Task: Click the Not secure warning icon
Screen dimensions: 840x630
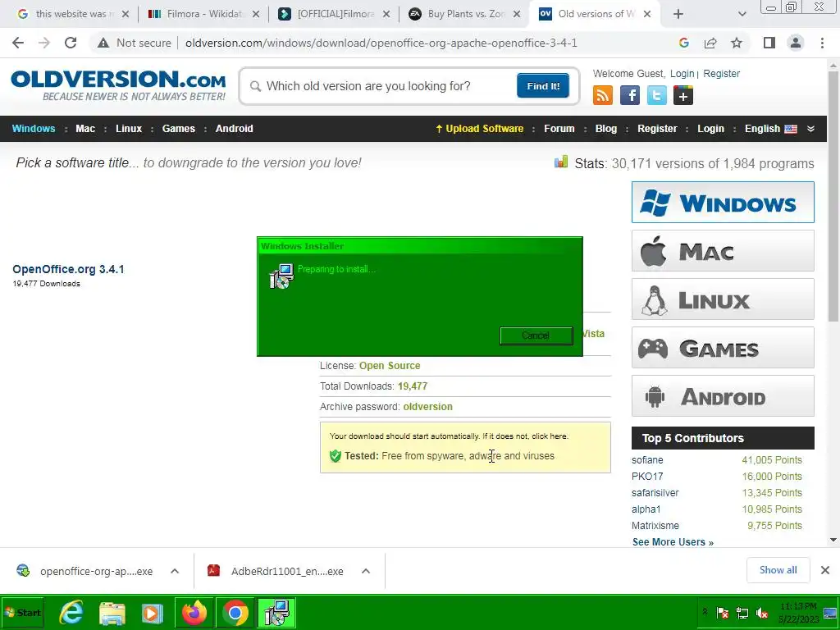Action: (103, 43)
